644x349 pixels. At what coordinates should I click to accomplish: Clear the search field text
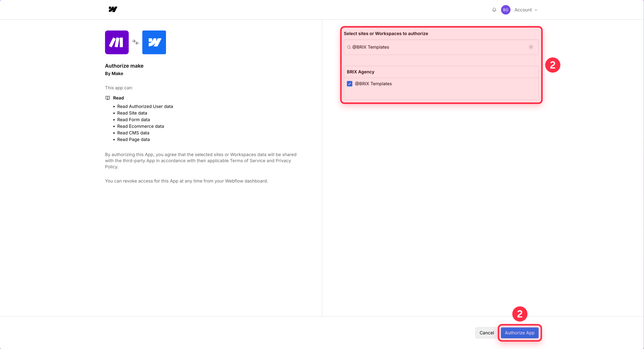point(531,47)
